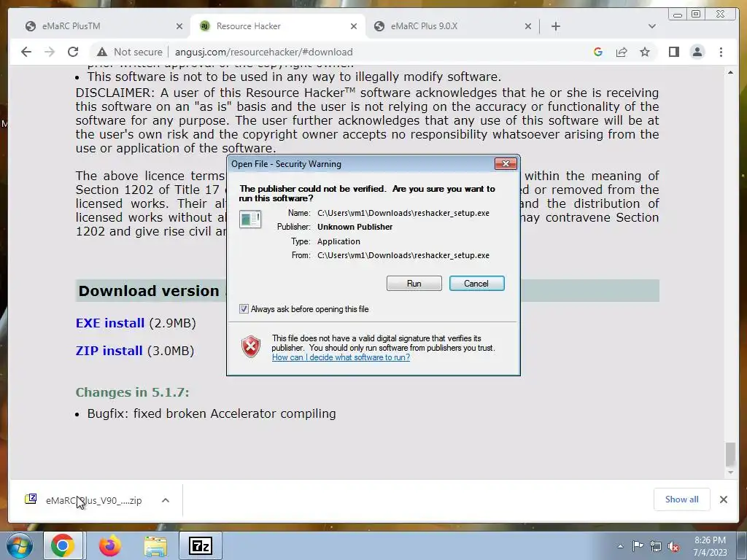Switch to the eMaRC Plus 9.0.X tab

452,26
